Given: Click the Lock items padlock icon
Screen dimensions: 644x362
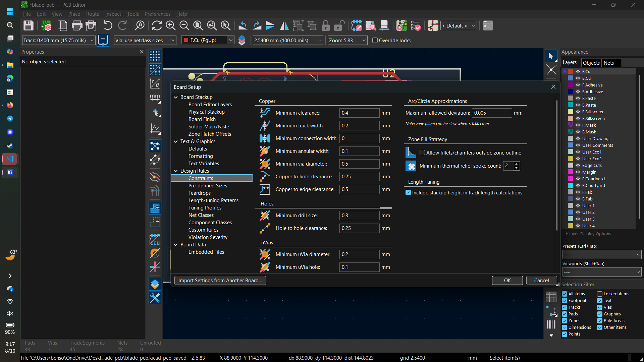Looking at the screenshot, I should 325,26.
